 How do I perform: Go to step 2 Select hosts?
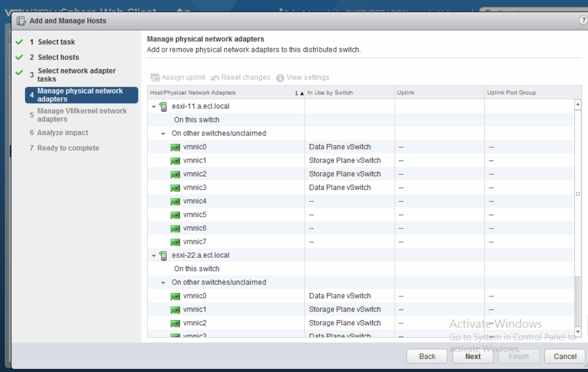tap(58, 57)
